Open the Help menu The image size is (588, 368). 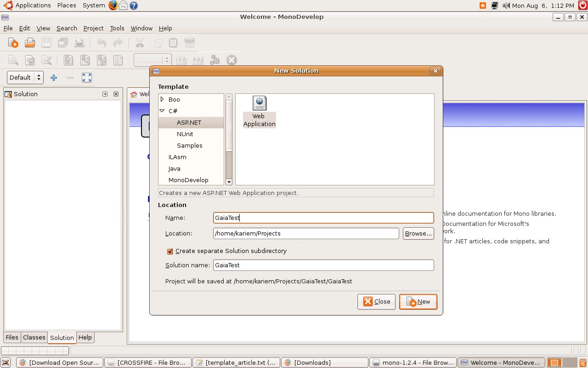(165, 28)
